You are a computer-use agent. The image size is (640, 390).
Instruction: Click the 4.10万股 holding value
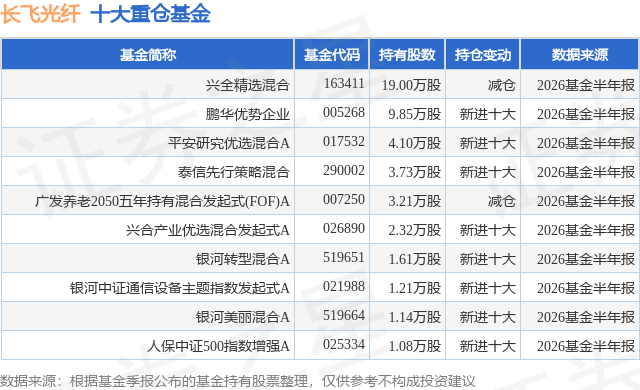click(x=415, y=143)
